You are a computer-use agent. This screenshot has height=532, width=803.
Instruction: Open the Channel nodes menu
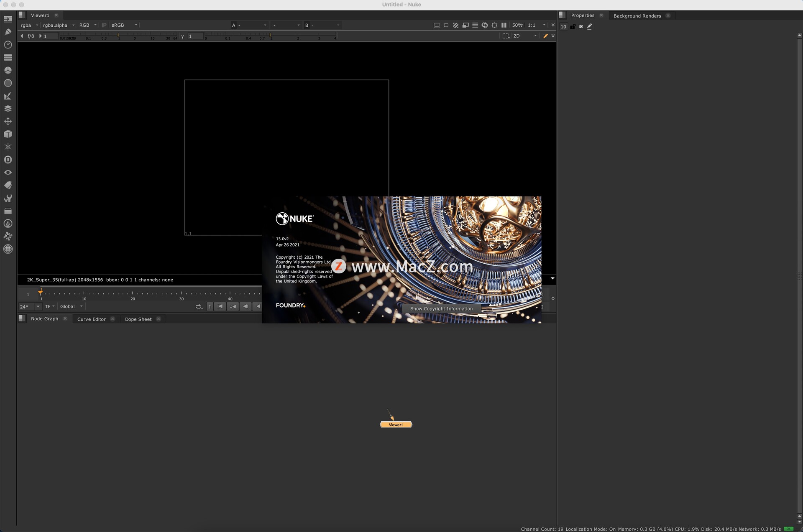8,57
